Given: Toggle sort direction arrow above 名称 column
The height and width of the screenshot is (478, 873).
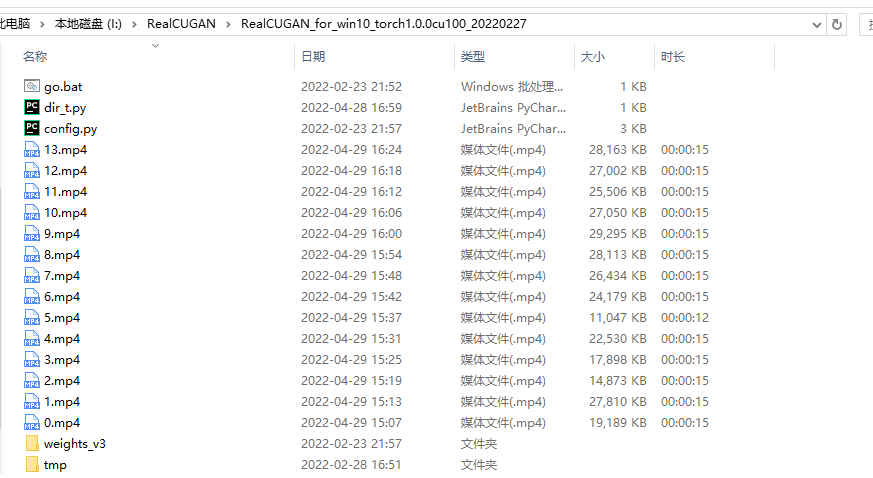Looking at the screenshot, I should coord(155,46).
